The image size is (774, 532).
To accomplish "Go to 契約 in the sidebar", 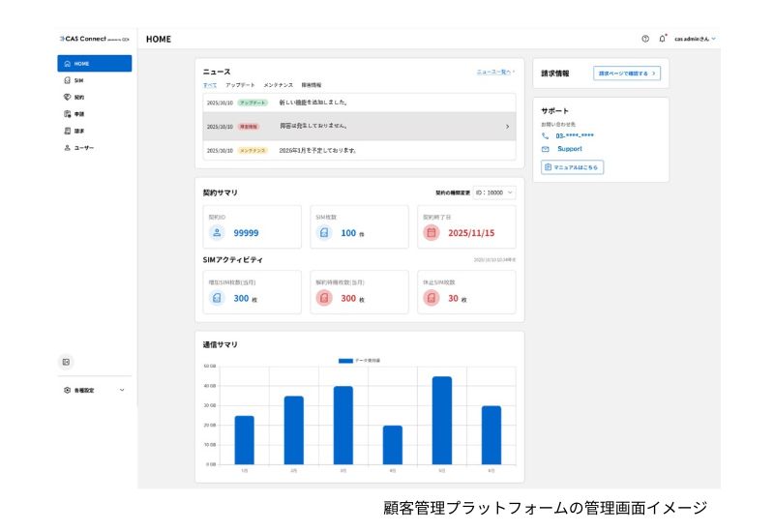I will pyautogui.click(x=78, y=97).
